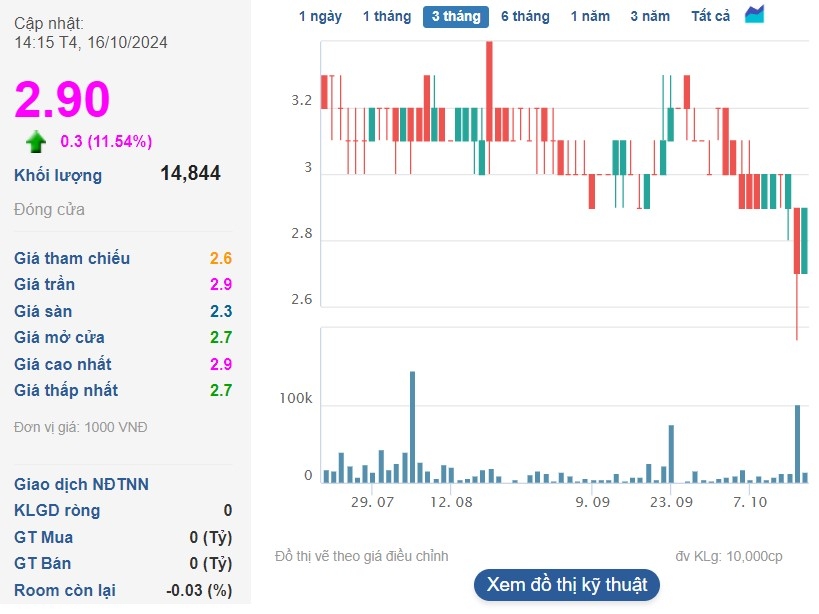Select the '3 tháng' time range tab

tap(456, 17)
